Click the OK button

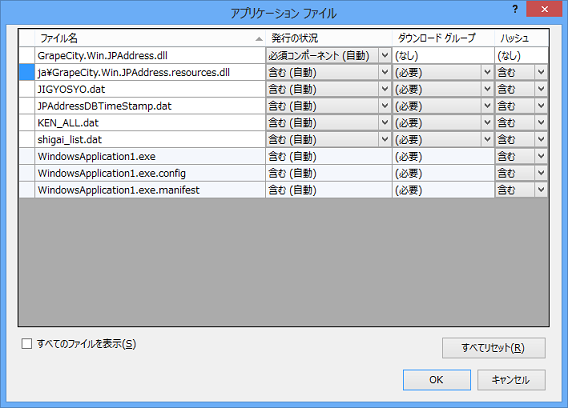pyautogui.click(x=437, y=380)
